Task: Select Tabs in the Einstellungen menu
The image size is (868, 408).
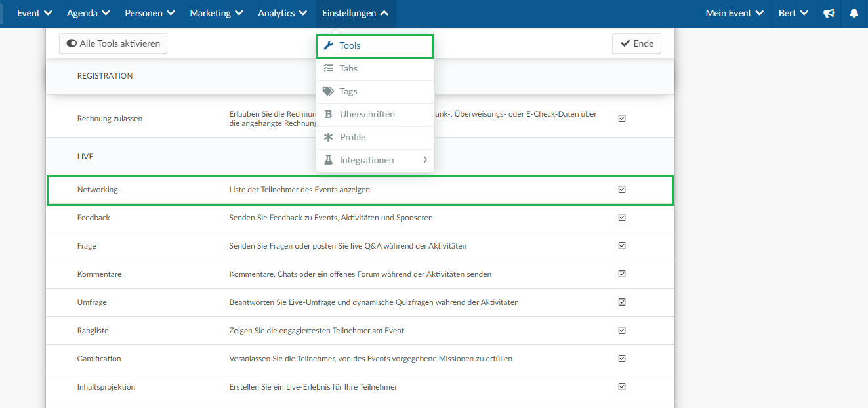Action: [x=375, y=68]
